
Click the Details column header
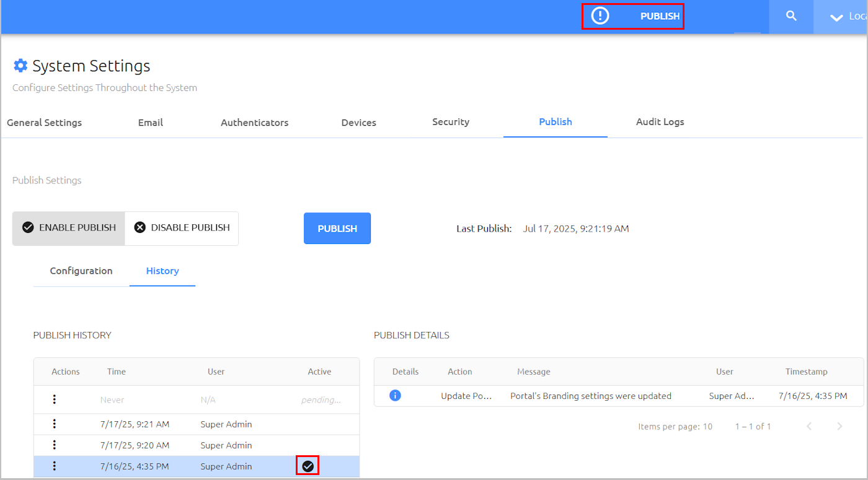[405, 372]
